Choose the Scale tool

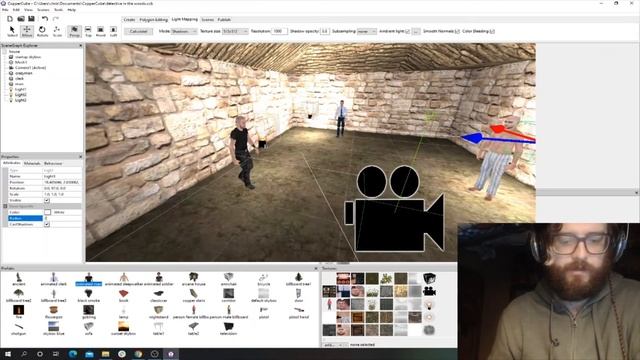57,31
